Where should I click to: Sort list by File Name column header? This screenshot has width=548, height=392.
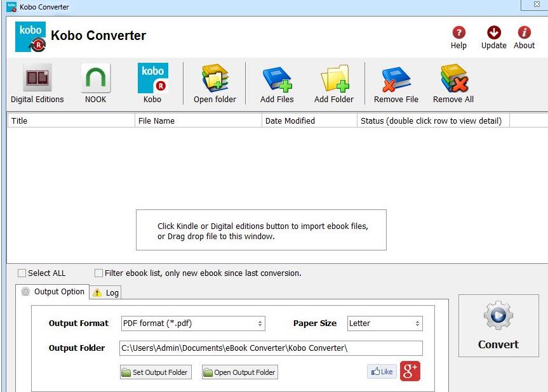198,121
